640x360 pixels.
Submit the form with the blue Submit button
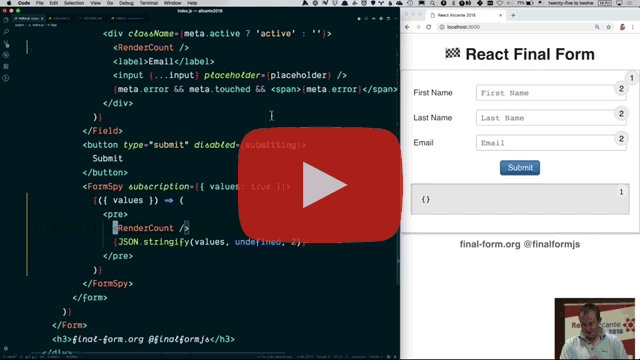click(x=520, y=168)
